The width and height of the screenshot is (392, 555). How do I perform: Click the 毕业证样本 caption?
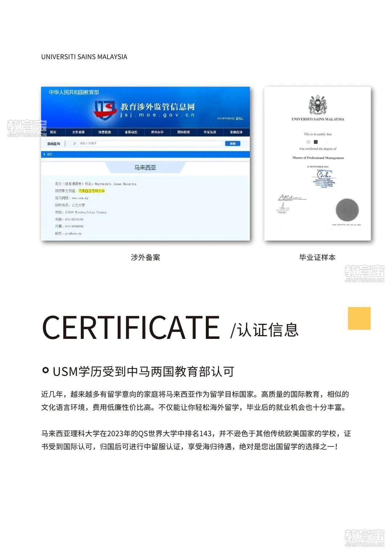click(x=317, y=257)
